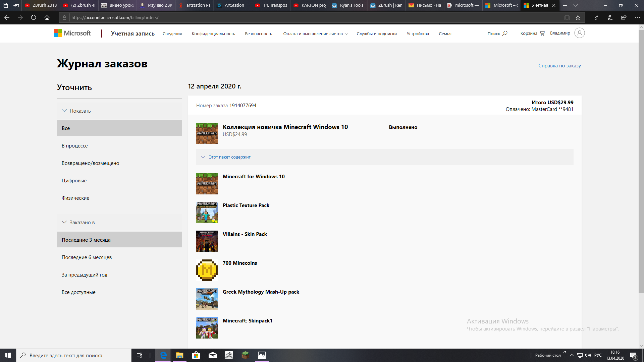This screenshot has height=362, width=644.
Task: Open the Безопасность menu item
Action: [259, 34]
